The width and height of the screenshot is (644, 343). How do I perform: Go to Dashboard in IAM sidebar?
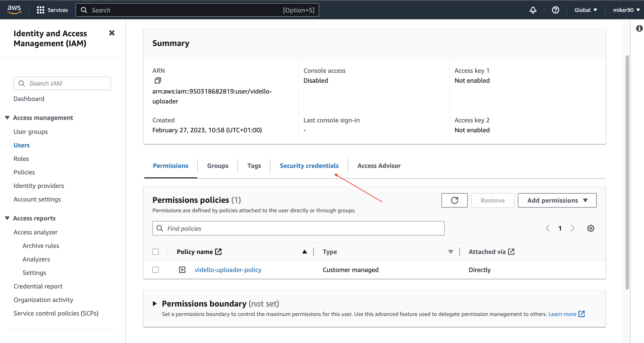tap(29, 98)
